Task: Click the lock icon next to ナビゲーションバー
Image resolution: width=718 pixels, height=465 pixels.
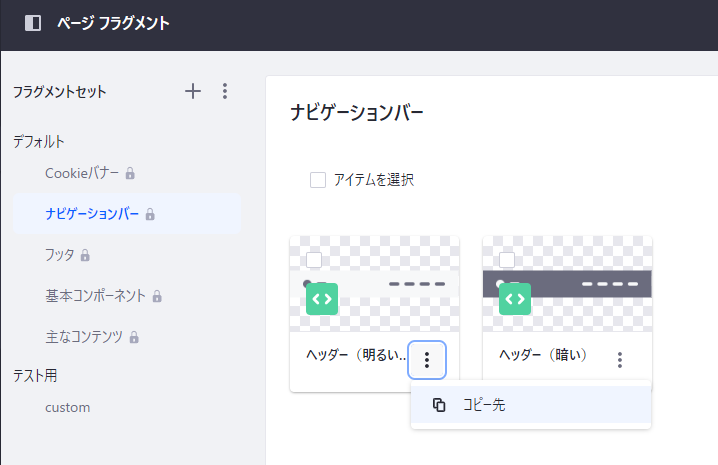Action: tap(150, 214)
